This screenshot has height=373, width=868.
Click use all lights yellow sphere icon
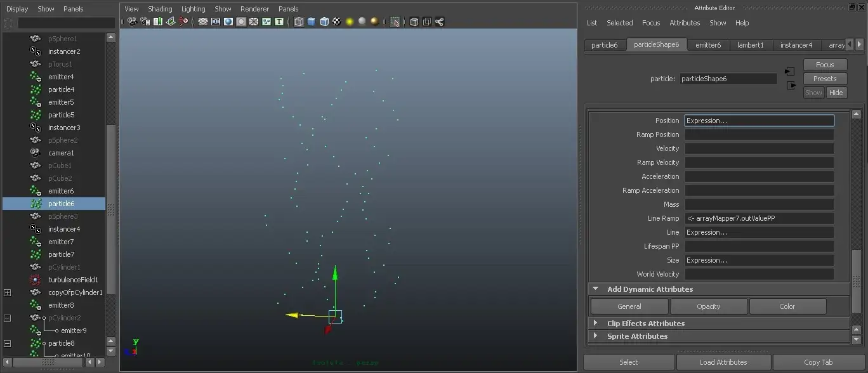tap(350, 22)
